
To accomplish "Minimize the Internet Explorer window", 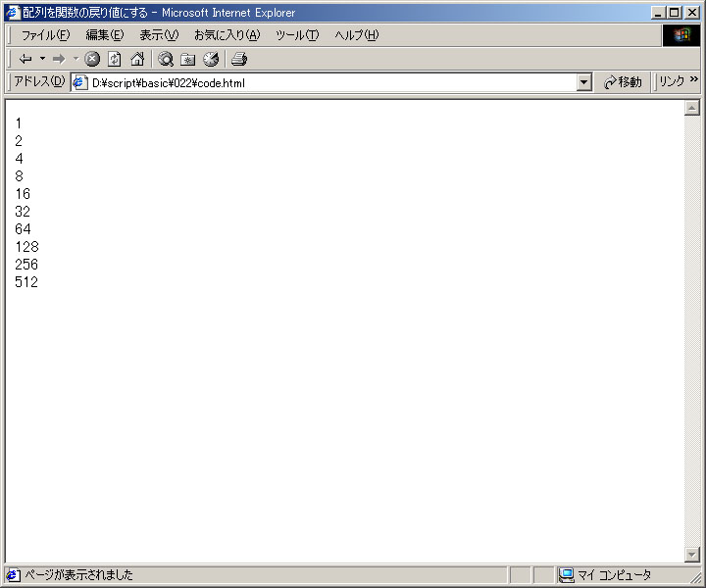I will coord(659,13).
